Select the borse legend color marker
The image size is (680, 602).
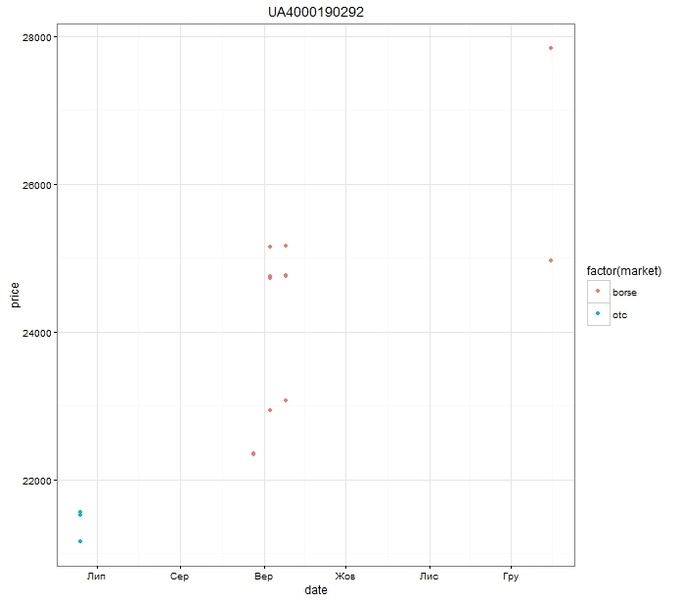tap(598, 291)
